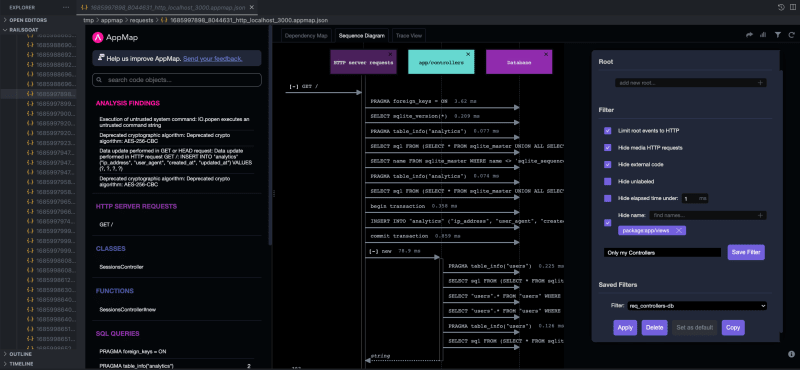
Task: Remove the package:app/views tag
Action: (x=679, y=231)
